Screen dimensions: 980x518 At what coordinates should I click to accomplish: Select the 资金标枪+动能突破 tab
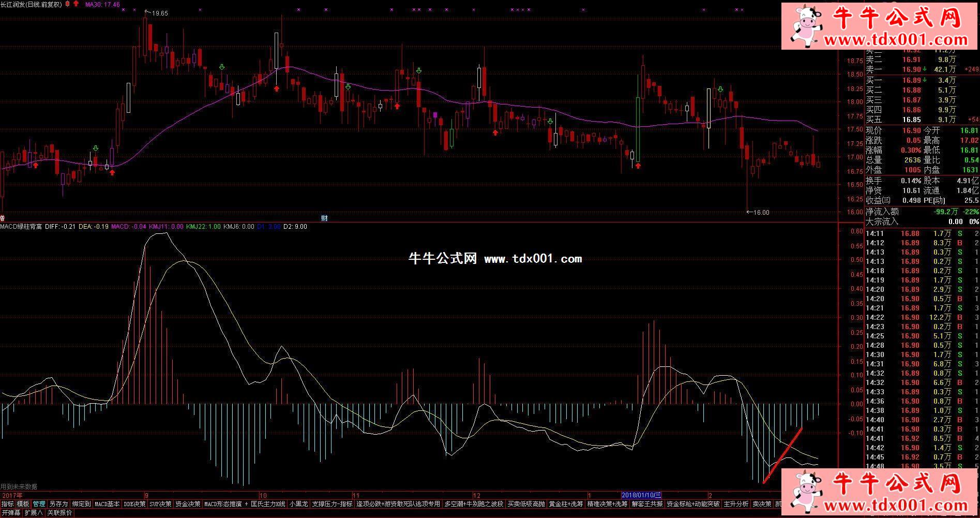[693, 504]
